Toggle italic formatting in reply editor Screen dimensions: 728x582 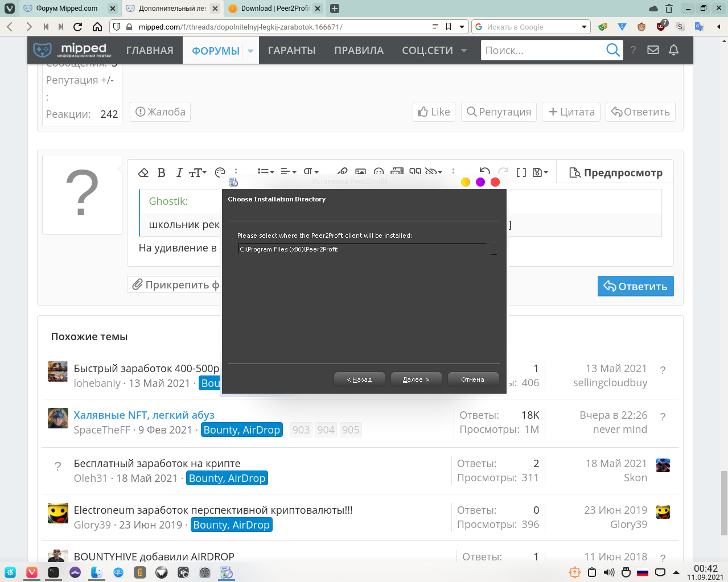pos(179,172)
